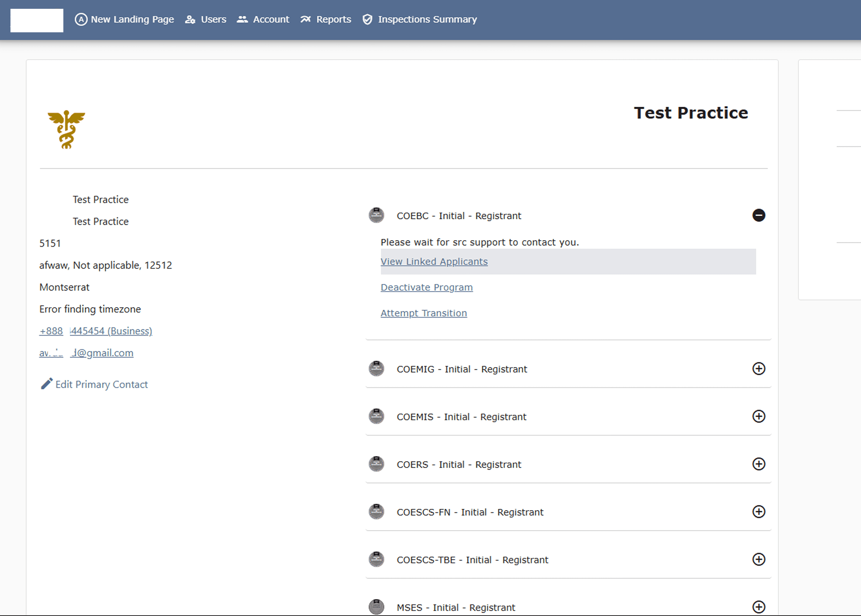Collapse the COEBC Initial Registrant section

(758, 215)
